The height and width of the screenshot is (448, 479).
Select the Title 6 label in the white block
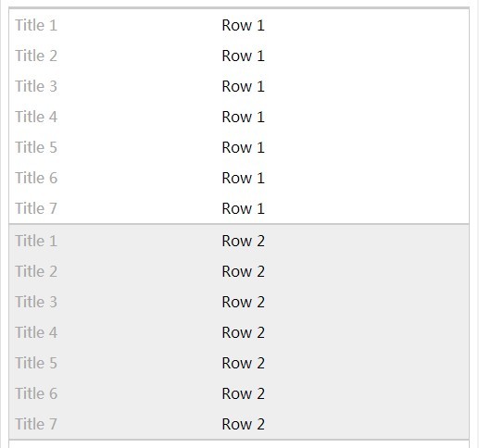coord(36,178)
